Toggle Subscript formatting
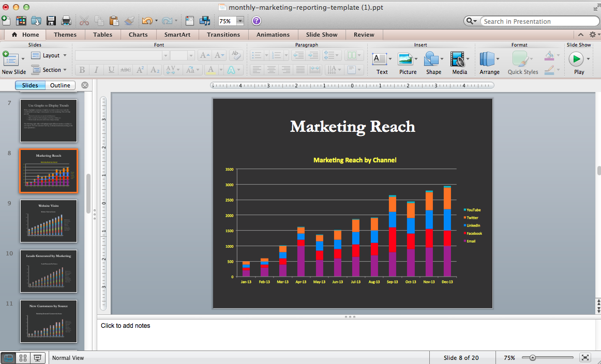This screenshot has width=601, height=364. pos(155,70)
